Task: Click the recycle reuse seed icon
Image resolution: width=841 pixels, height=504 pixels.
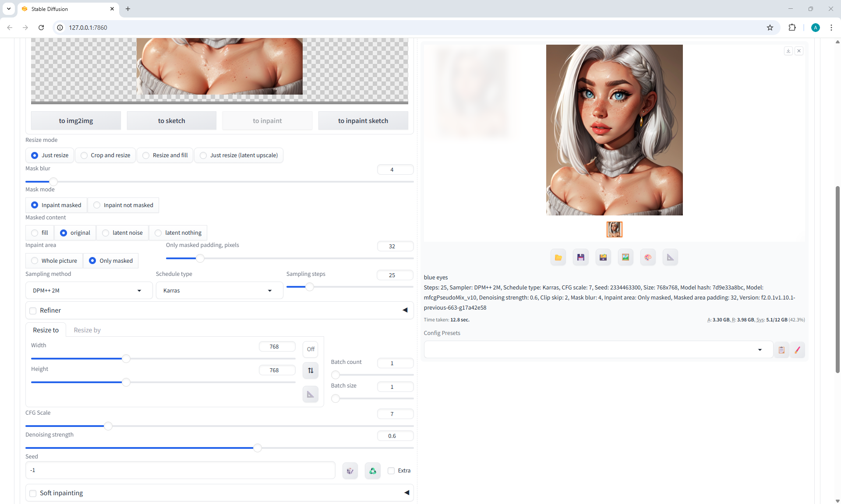Action: click(x=372, y=471)
